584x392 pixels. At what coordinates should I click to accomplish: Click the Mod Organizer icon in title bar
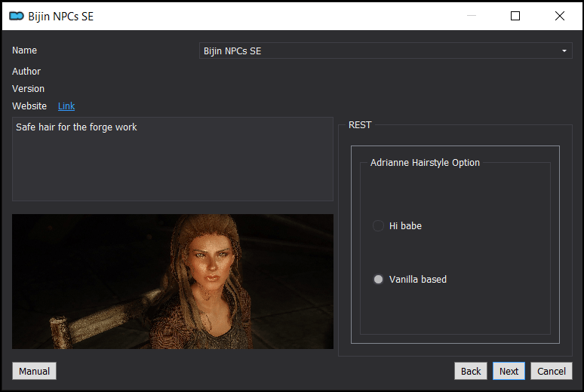(17, 16)
